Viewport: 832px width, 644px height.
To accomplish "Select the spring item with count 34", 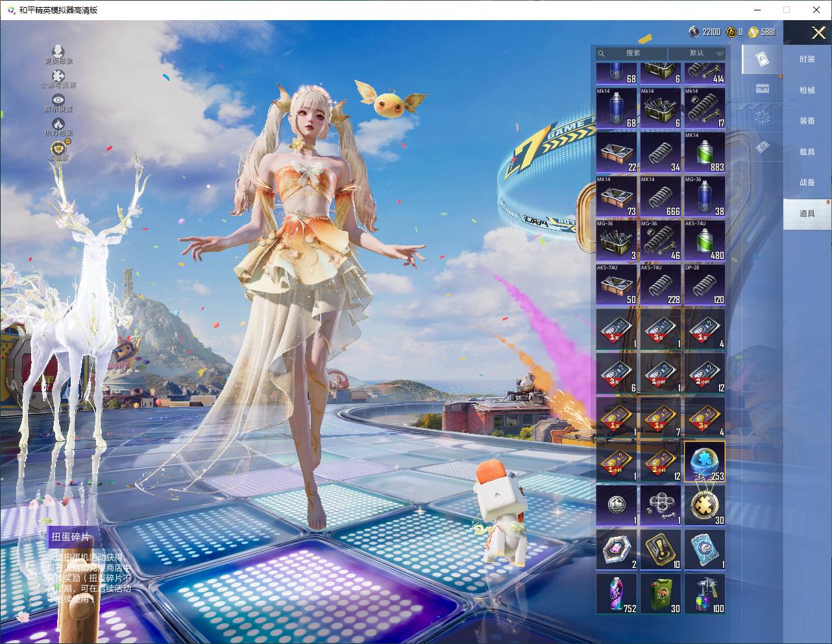I will 661,152.
